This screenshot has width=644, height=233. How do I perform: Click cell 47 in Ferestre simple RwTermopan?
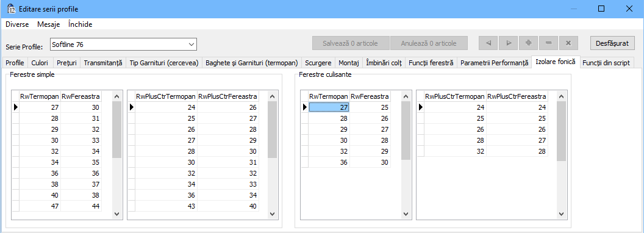click(40, 206)
